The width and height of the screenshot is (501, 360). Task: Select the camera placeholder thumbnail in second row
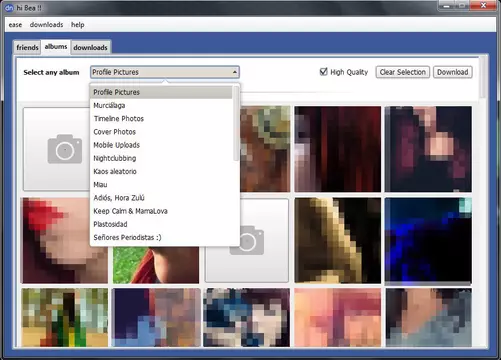pyautogui.click(x=247, y=240)
